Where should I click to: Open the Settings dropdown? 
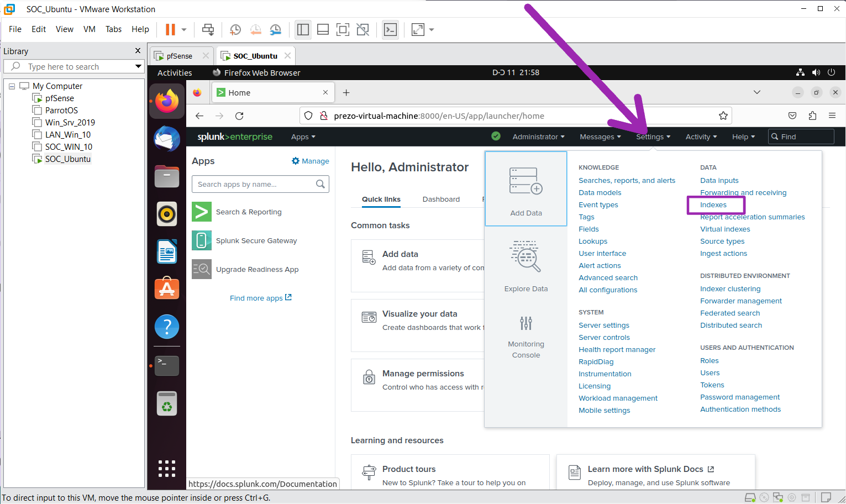[x=653, y=137]
